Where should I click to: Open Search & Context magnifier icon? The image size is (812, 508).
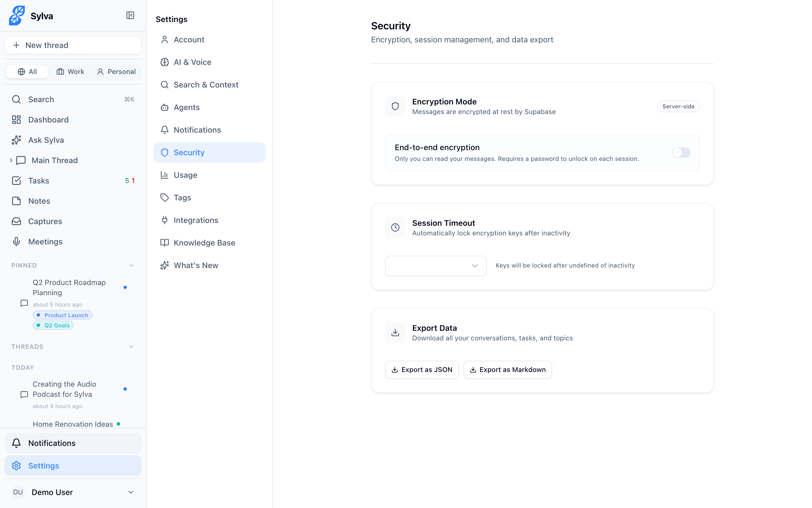point(164,85)
